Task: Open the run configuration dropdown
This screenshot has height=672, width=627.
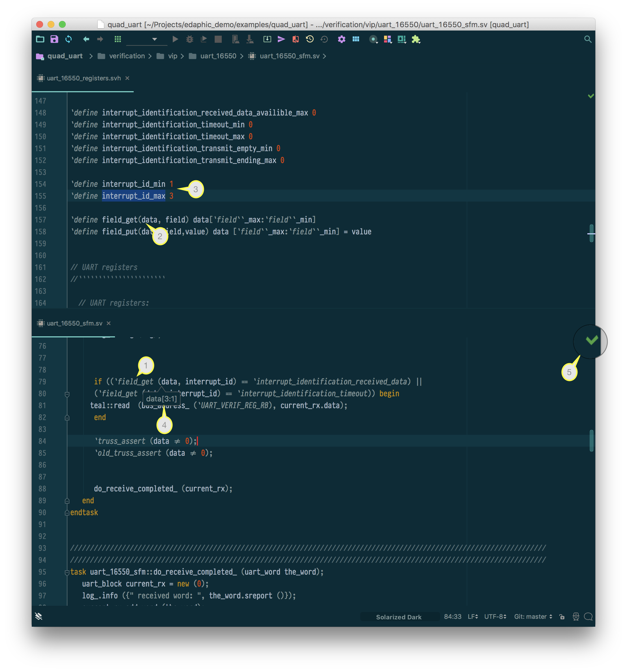Action: (x=154, y=39)
